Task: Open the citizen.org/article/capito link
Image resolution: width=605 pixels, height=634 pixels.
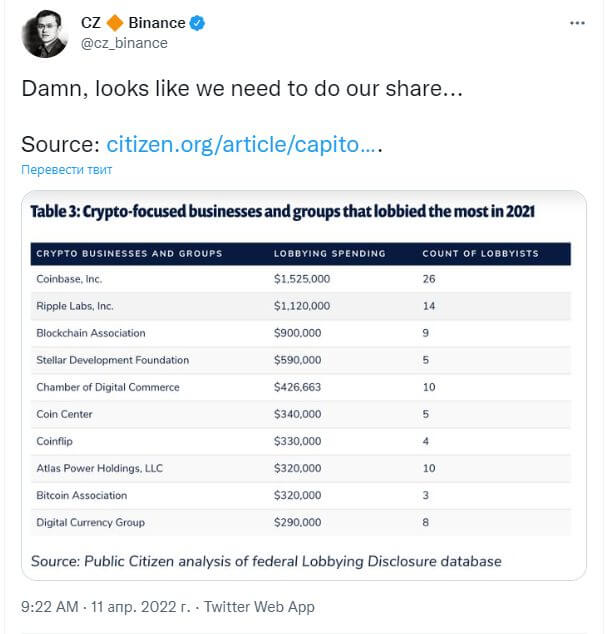Action: click(244, 144)
